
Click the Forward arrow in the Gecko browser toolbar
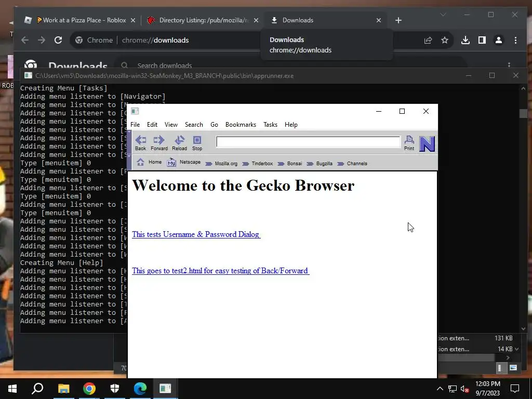point(159,143)
